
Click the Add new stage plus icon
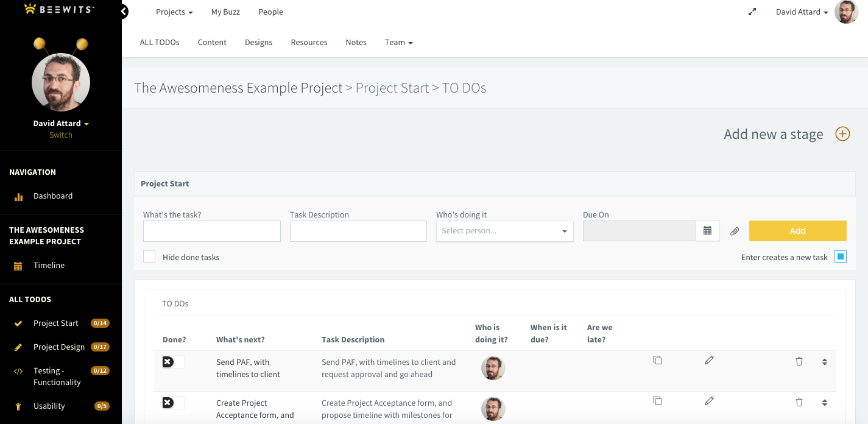[x=842, y=134]
